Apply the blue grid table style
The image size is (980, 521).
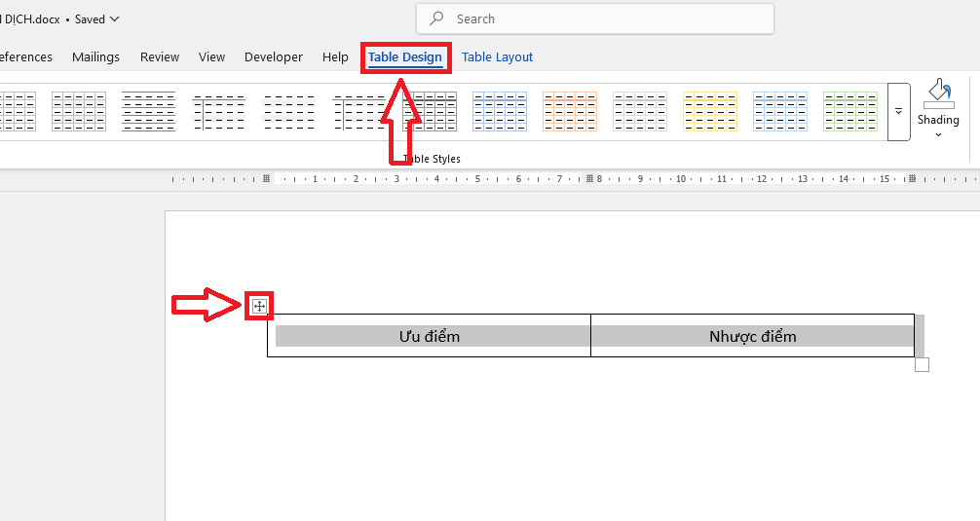500,112
